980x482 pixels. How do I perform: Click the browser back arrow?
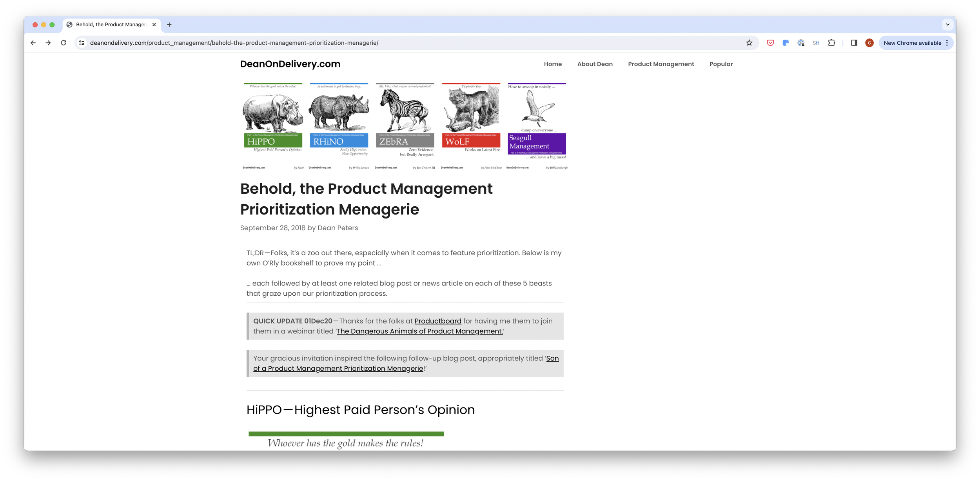tap(33, 43)
